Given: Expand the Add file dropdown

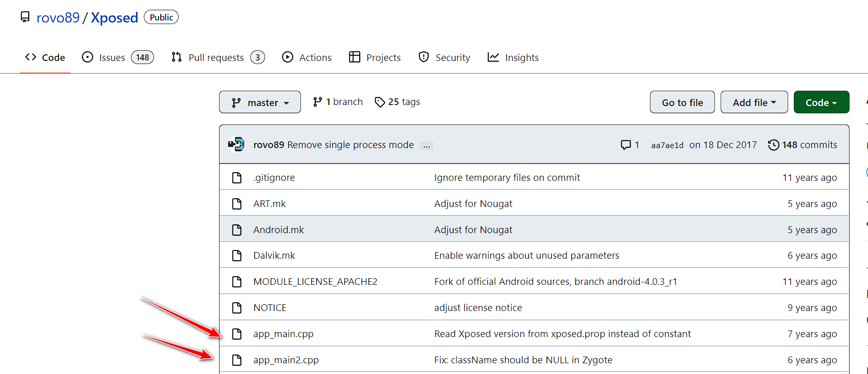Looking at the screenshot, I should (x=754, y=102).
